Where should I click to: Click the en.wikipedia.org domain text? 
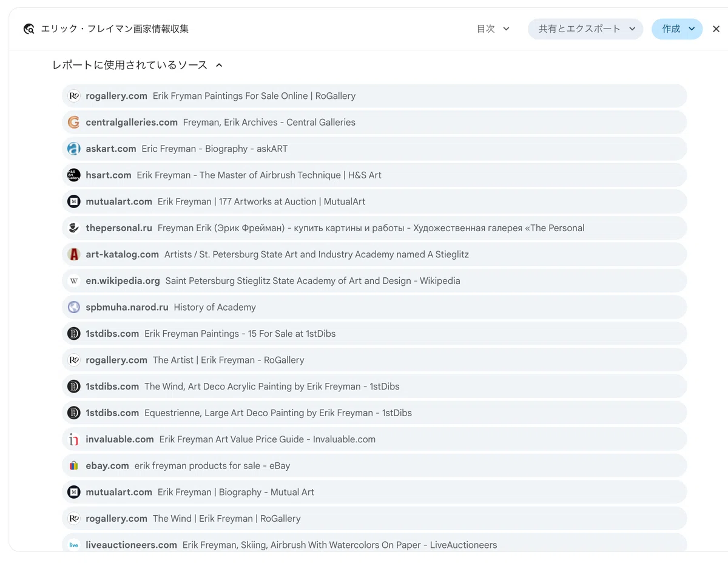(x=123, y=281)
